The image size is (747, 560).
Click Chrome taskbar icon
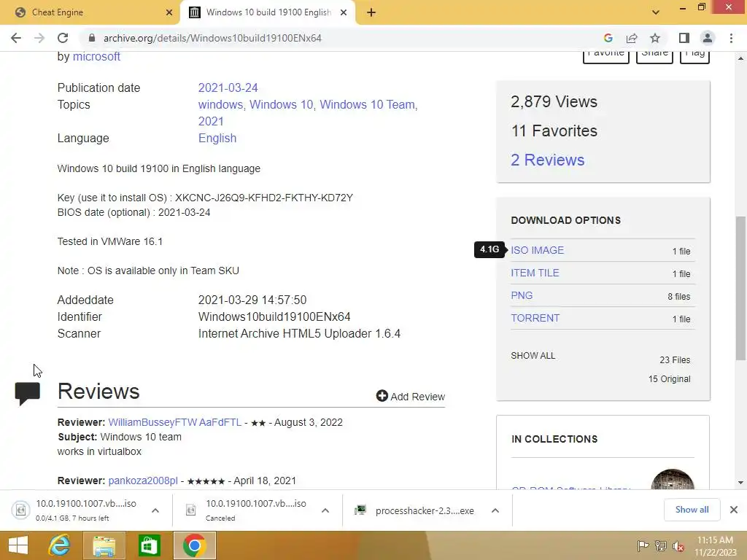(x=194, y=545)
